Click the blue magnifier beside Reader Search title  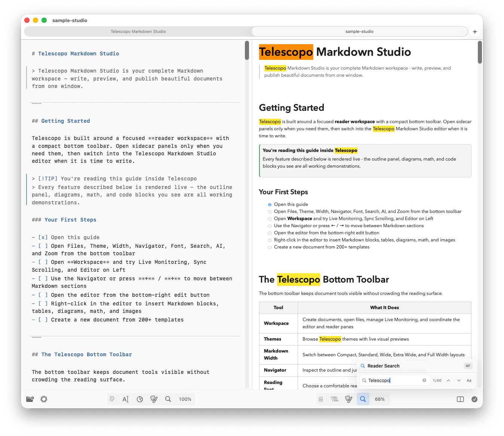363,366
